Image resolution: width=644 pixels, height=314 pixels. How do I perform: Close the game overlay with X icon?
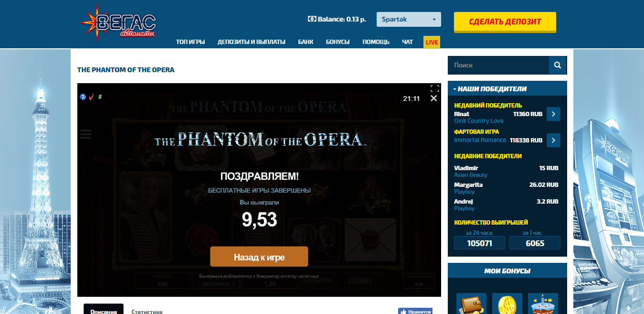(x=433, y=98)
